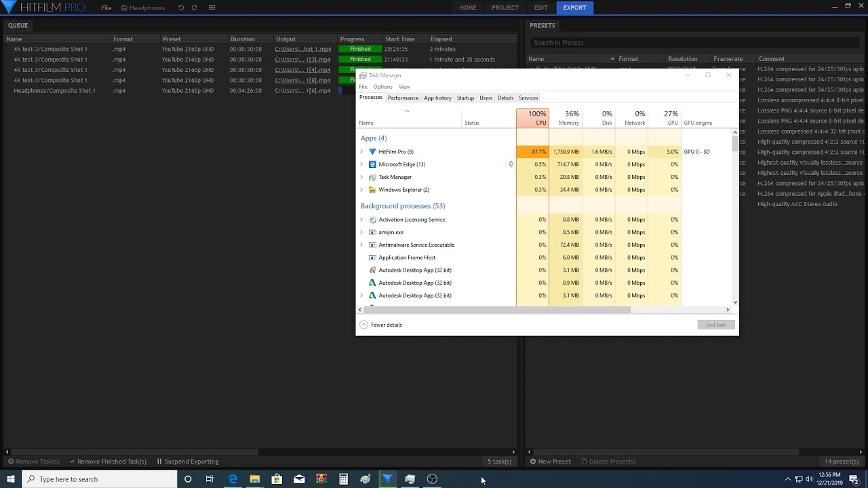This screenshot has width=868, height=488.
Task: Switch to the HOME tab
Action: 468,7
